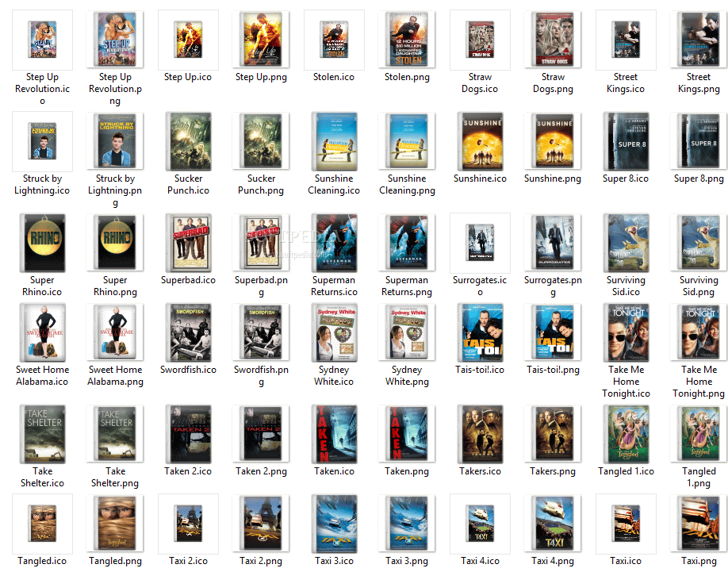Click the 'Take Me Home Tonight.ico' file name

(x=626, y=382)
